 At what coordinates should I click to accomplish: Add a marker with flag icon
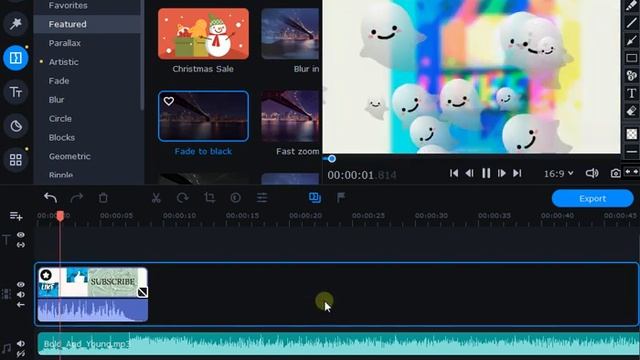(341, 198)
